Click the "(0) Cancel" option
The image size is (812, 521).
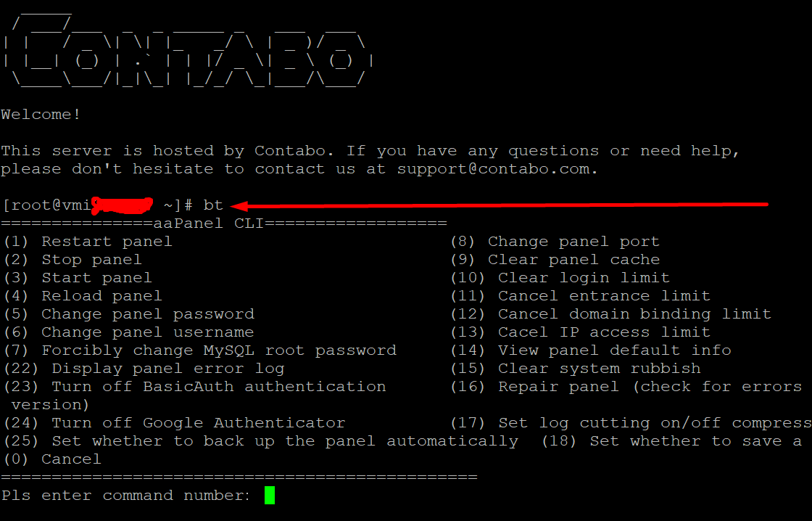pos(52,459)
